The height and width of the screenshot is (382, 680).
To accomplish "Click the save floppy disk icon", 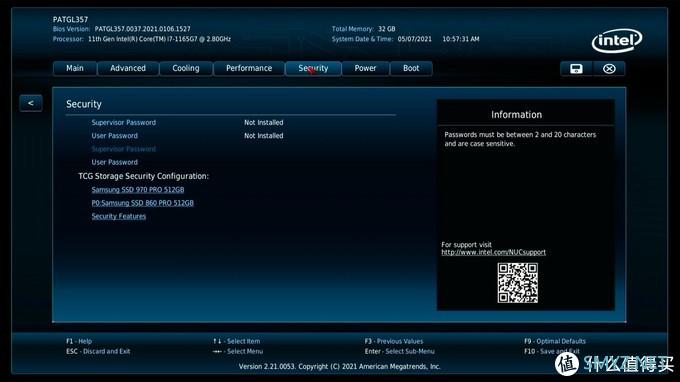I will 576,69.
